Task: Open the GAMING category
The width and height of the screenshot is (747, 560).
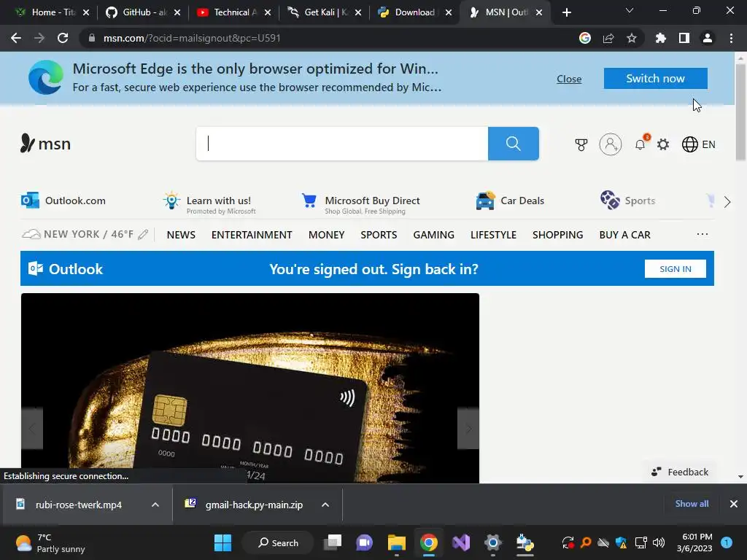Action: 433,235
